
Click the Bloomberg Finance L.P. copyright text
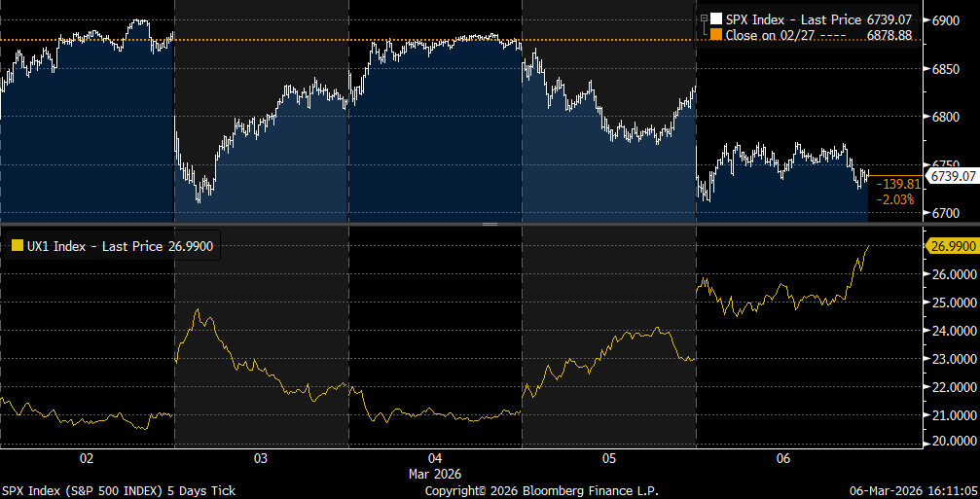[542, 491]
